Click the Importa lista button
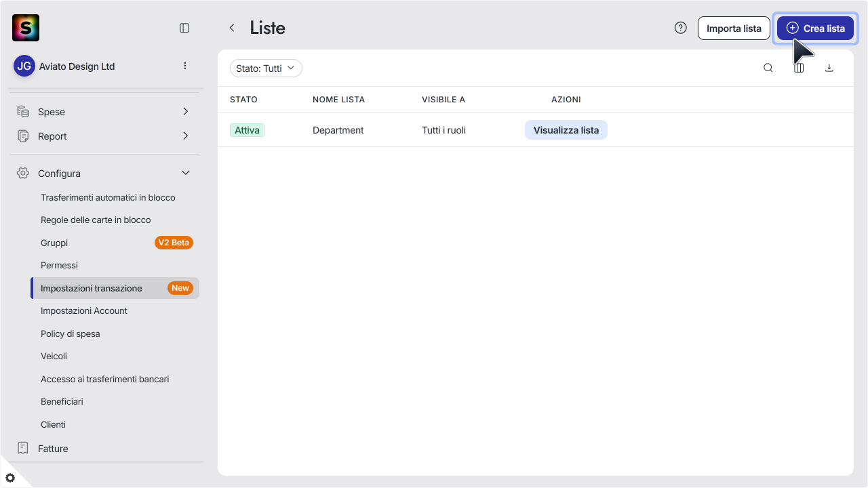 [x=734, y=28]
